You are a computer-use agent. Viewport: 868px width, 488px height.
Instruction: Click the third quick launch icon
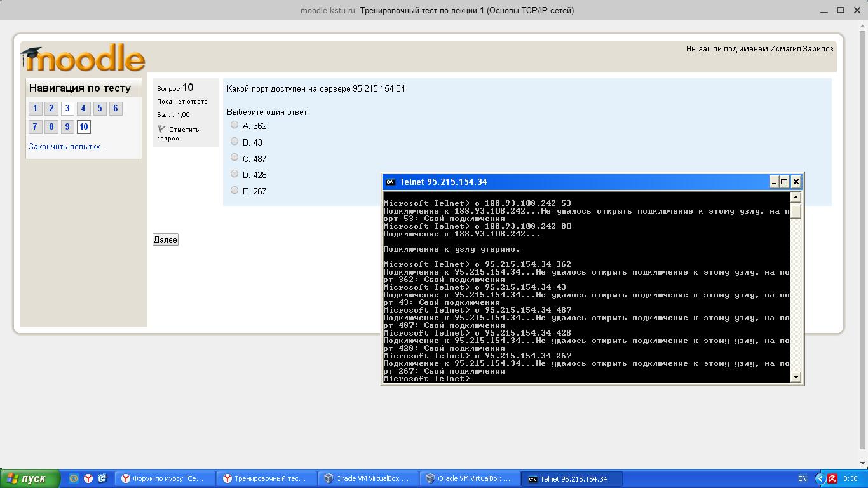pos(102,478)
